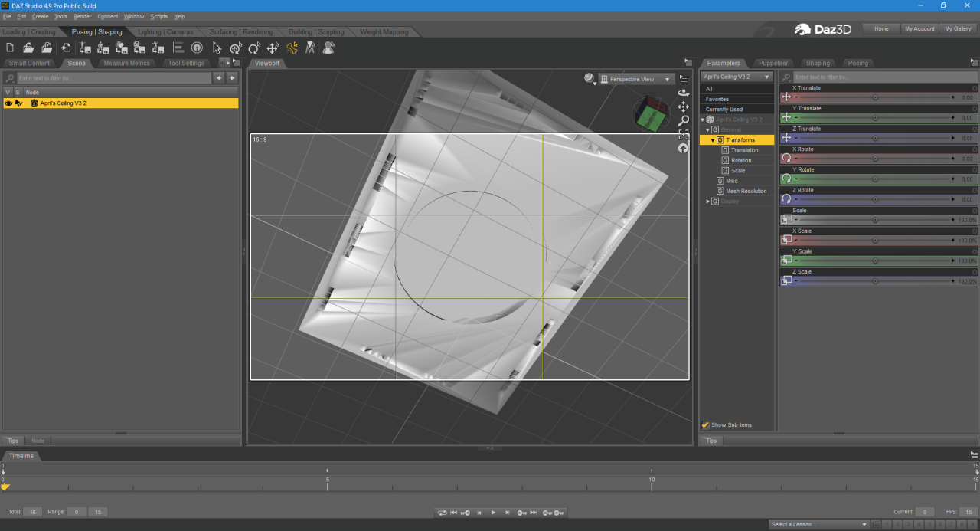The height and width of the screenshot is (531, 980).
Task: Collapse April's Ceiling V3 2 tree in Parameters
Action: coord(703,120)
